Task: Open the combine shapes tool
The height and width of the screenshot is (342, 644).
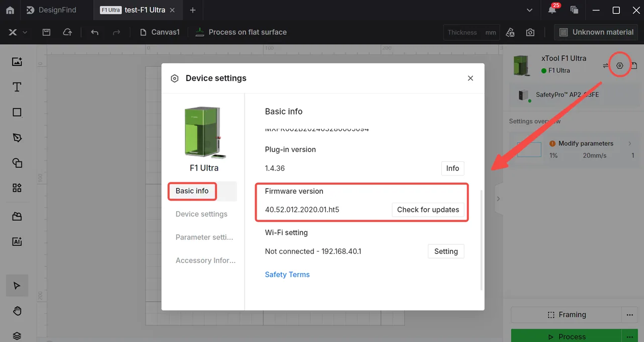Action: tap(17, 162)
